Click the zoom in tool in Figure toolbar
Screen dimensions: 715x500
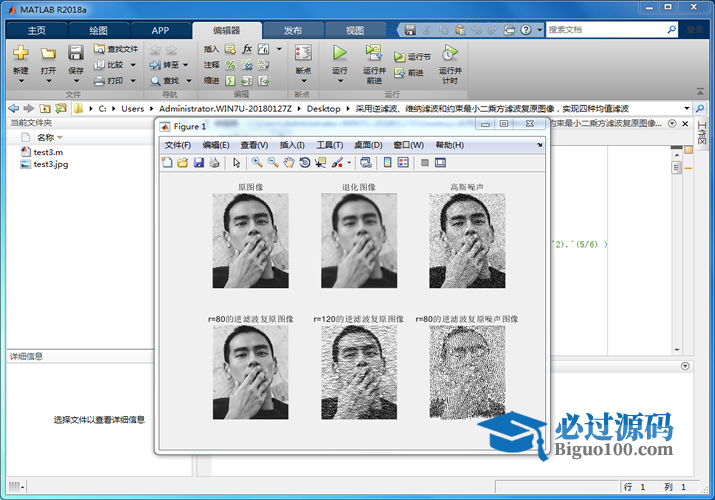click(257, 163)
